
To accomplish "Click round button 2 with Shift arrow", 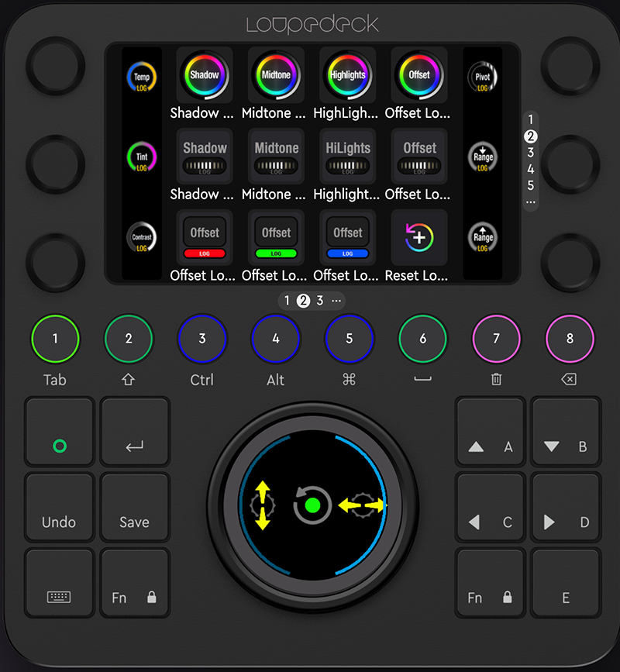I will (x=129, y=339).
